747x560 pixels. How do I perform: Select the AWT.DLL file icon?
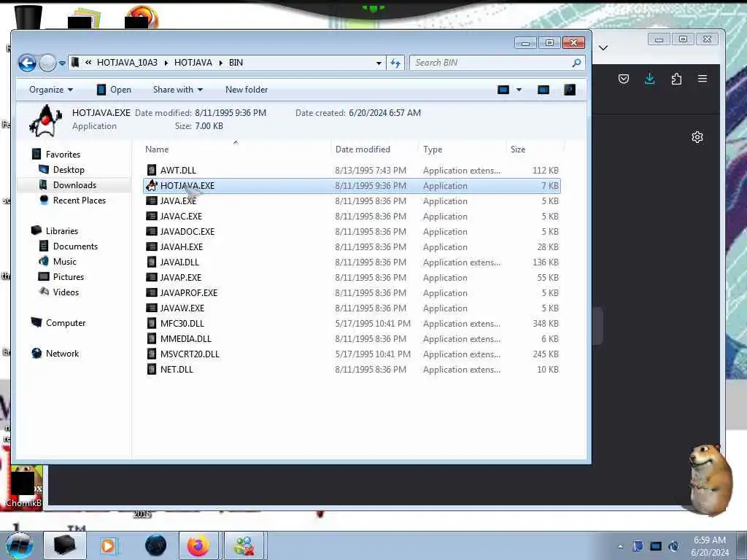point(152,170)
